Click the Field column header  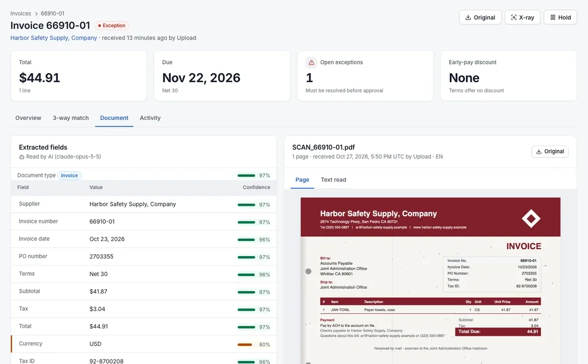point(23,187)
